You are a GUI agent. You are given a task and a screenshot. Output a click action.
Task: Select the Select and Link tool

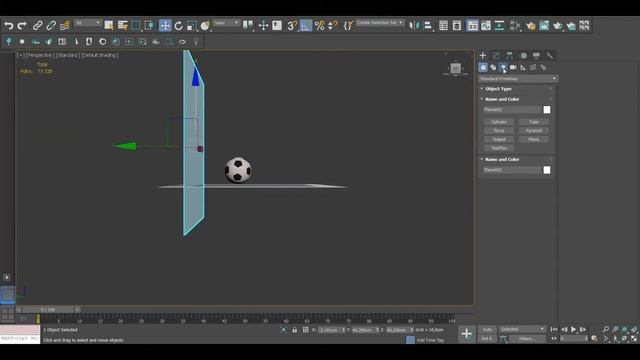[x=37, y=26]
